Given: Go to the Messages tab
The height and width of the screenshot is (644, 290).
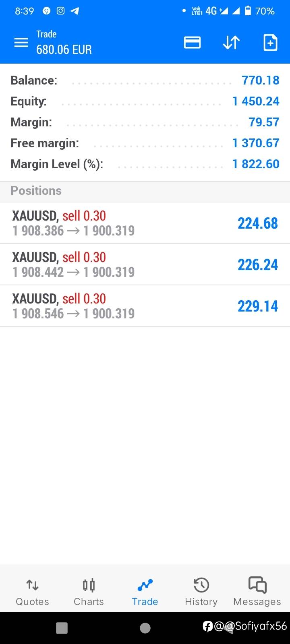Looking at the screenshot, I should coord(257,592).
